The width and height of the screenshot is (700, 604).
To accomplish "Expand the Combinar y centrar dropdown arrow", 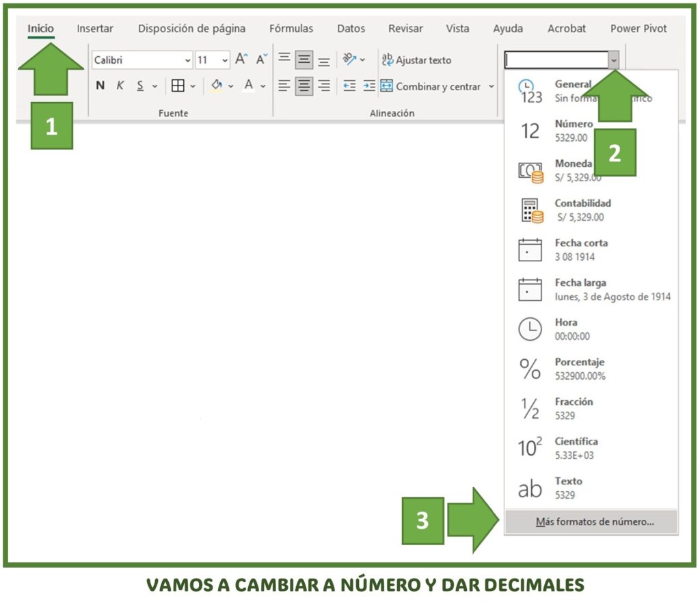I will 491,86.
